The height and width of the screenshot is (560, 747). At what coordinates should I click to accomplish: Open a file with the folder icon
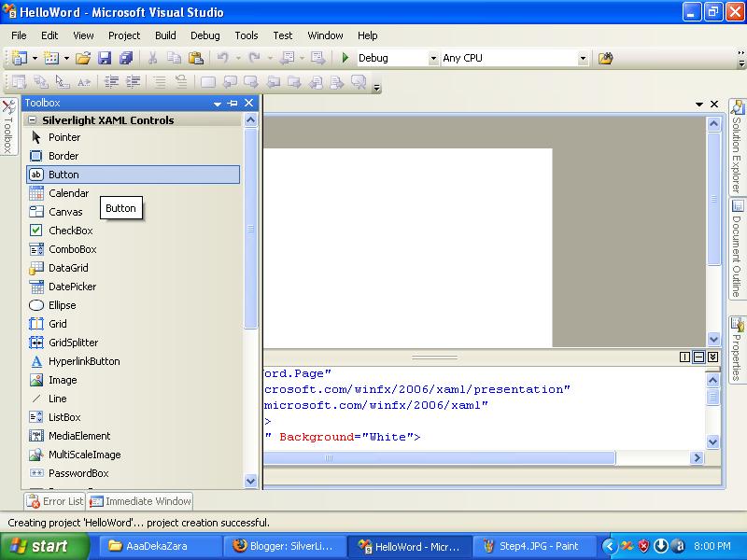pyautogui.click(x=83, y=58)
